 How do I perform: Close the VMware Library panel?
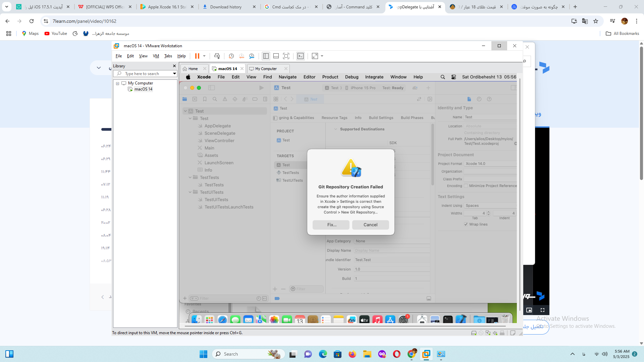174,66
